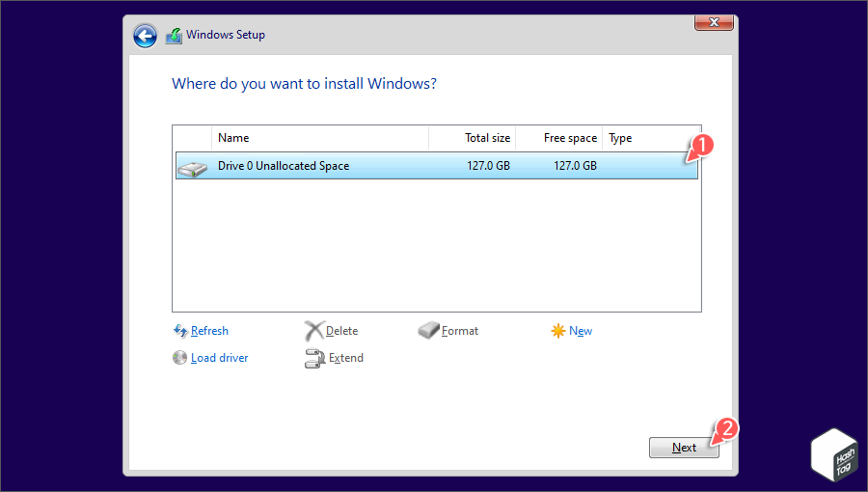Close the Windows Setup dialog
868x492 pixels.
click(x=714, y=22)
